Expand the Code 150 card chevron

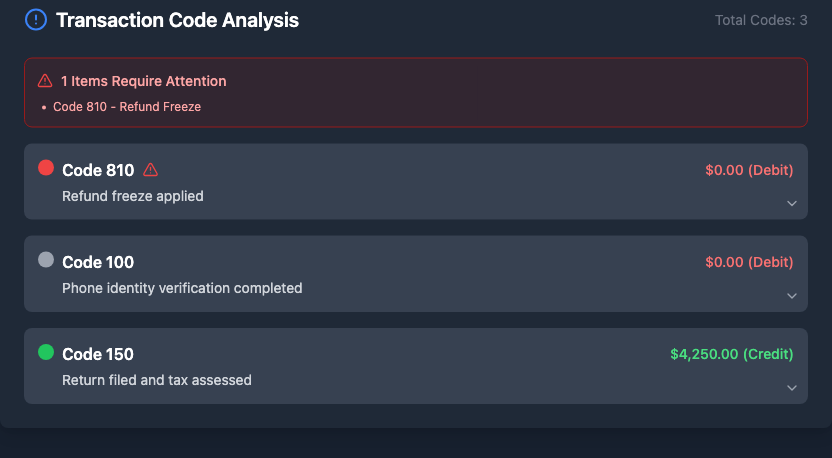coord(792,387)
